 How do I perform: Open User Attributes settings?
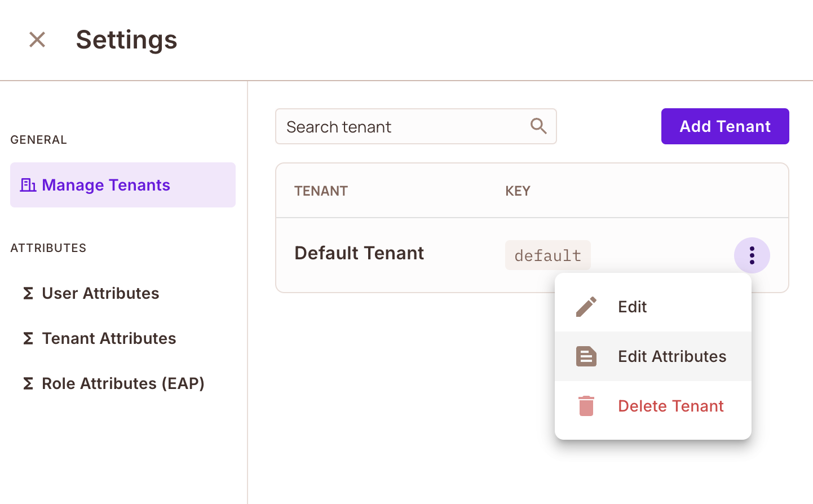tap(100, 293)
